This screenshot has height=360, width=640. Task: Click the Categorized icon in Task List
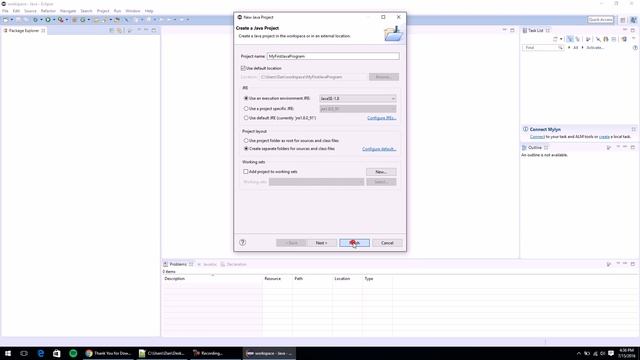tap(570, 39)
